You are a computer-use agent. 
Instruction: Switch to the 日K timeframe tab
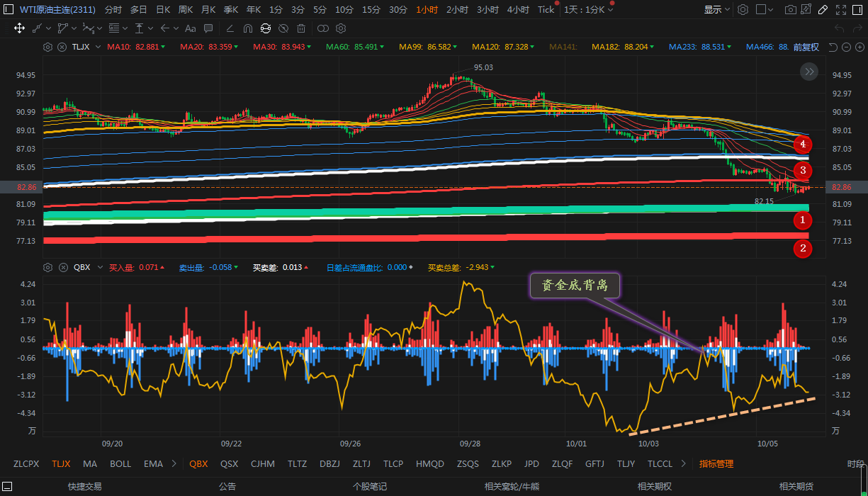163,10
